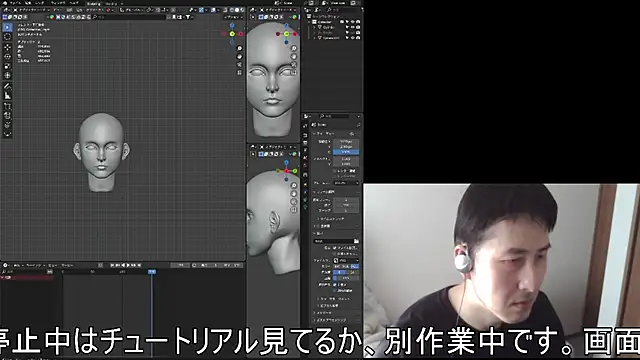The height and width of the screenshot is (360, 640).
Task: Select the 3D Cursor tool
Action: pyautogui.click(x=7, y=37)
